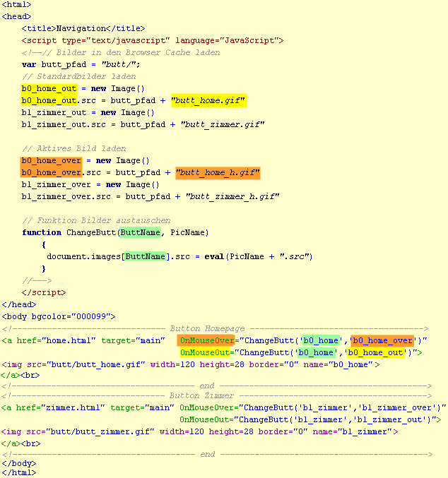Click the opening curly brace of the function
The width and height of the screenshot is (448, 478).
44,244
